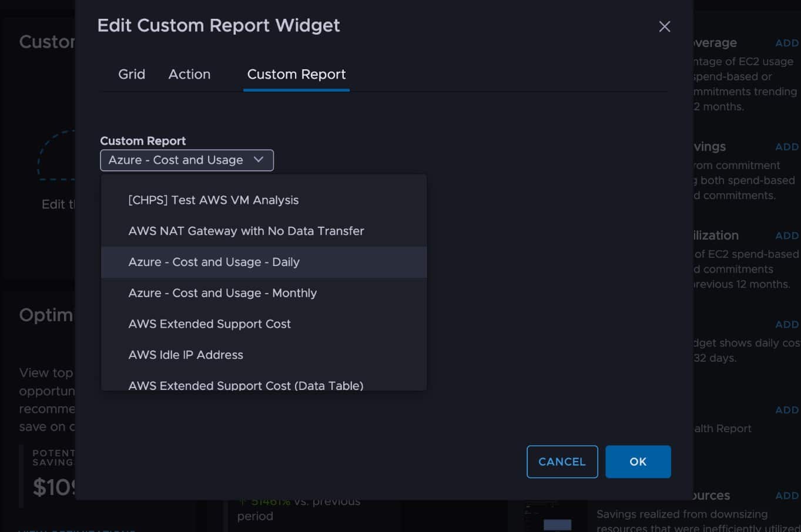The height and width of the screenshot is (532, 801).
Task: Click ADD beside the Utilization widget behind dialog
Action: point(787,235)
